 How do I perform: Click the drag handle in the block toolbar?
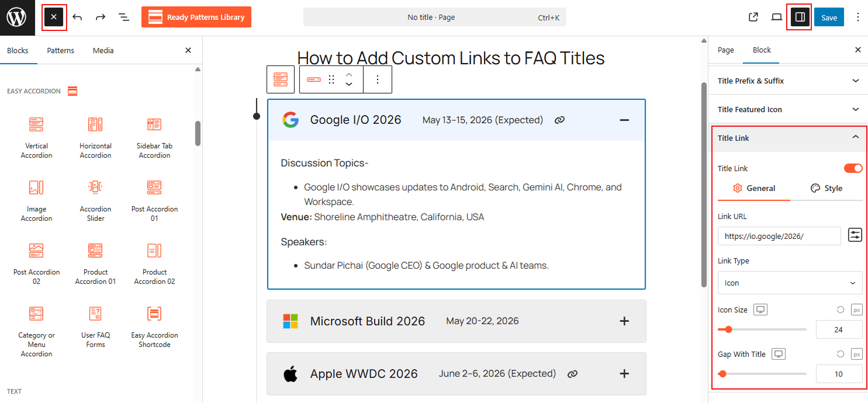331,79
